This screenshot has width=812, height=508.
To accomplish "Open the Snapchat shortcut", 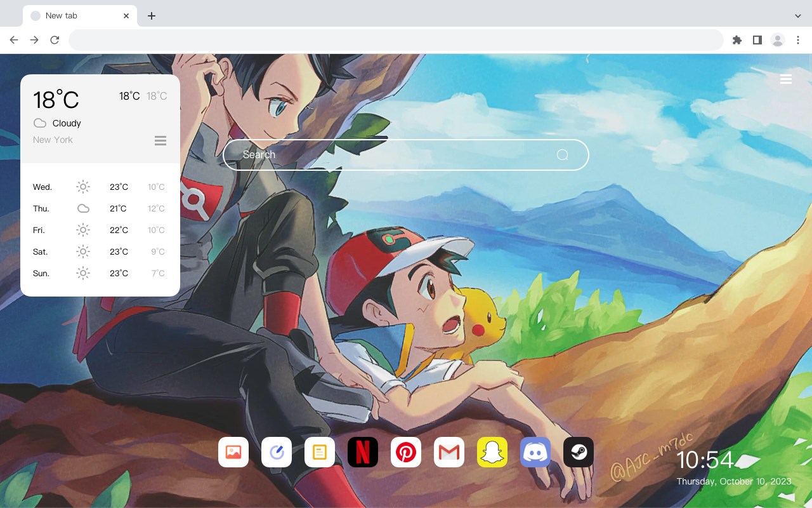I will (x=492, y=452).
